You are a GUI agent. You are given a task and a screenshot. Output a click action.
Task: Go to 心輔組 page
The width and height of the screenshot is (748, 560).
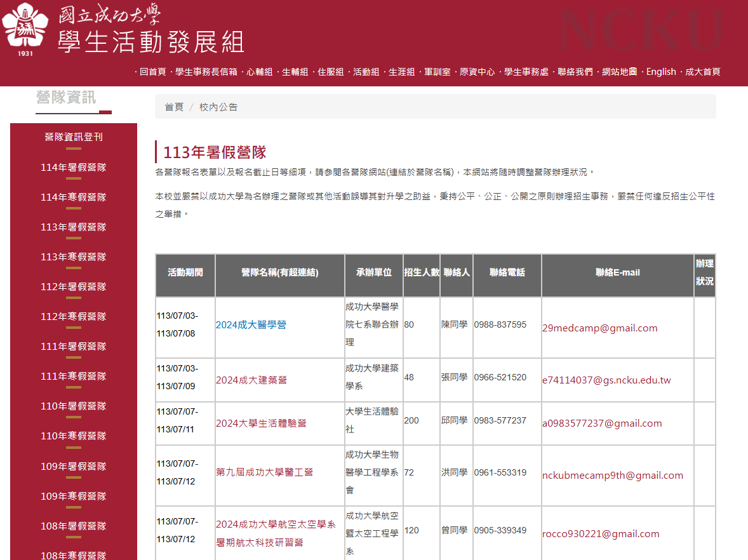coord(259,72)
